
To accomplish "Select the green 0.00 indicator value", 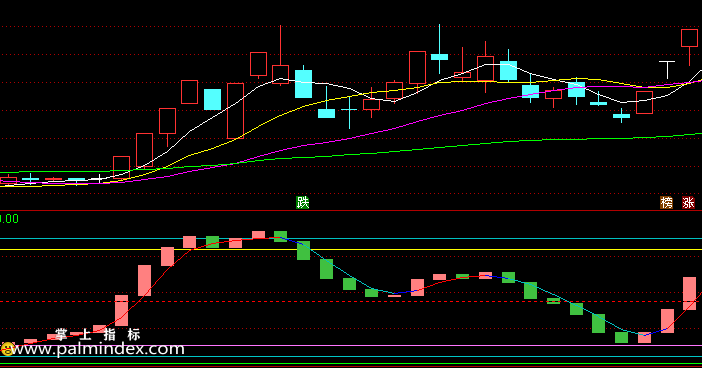I will point(9,219).
